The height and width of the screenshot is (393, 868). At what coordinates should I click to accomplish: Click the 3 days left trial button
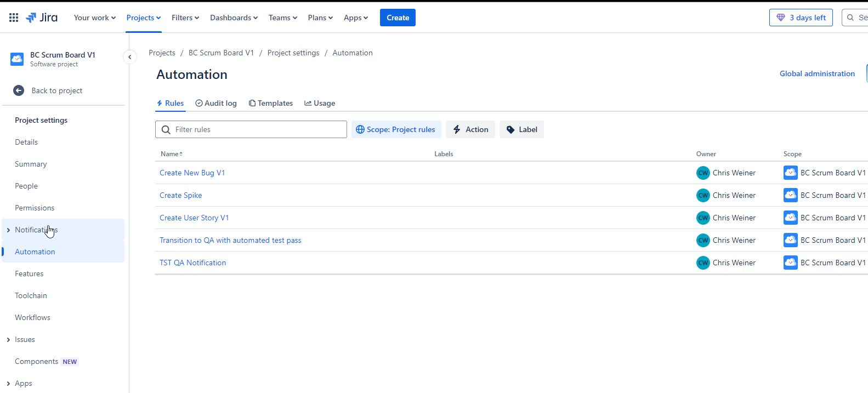click(x=801, y=18)
